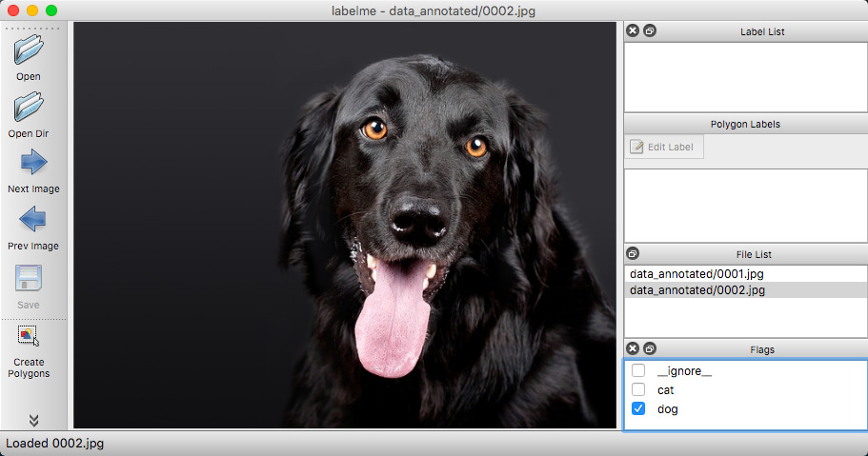Go to Next Image with the arrow
The width and height of the screenshot is (868, 456).
tap(32, 163)
